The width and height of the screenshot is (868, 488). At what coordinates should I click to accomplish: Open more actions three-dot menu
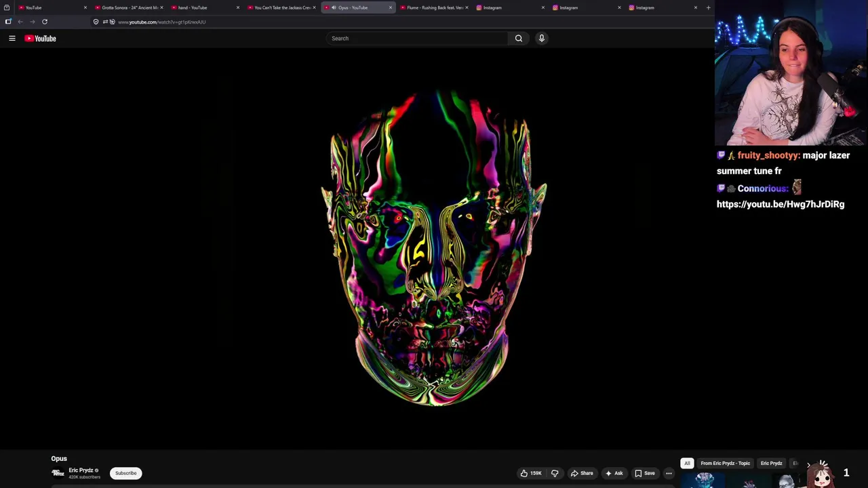pyautogui.click(x=669, y=473)
